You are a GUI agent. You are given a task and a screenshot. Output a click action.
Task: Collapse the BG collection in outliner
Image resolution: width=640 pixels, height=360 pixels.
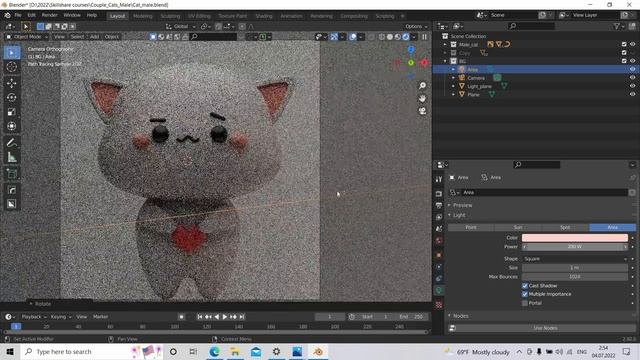click(445, 61)
